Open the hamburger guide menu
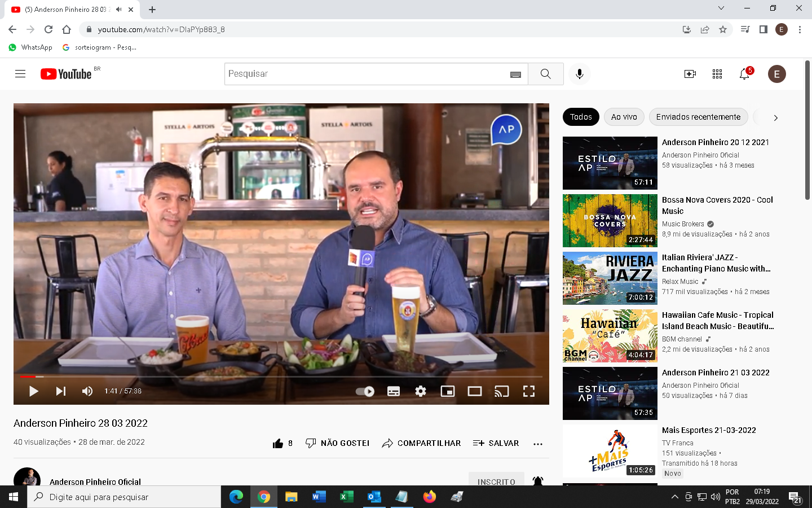Viewport: 812px width, 508px height. coord(20,74)
